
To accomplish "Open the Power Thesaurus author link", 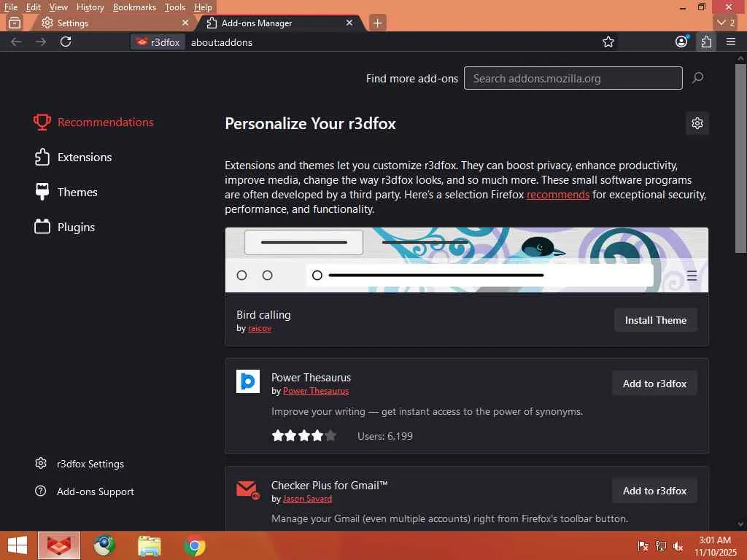I will pos(316,391).
